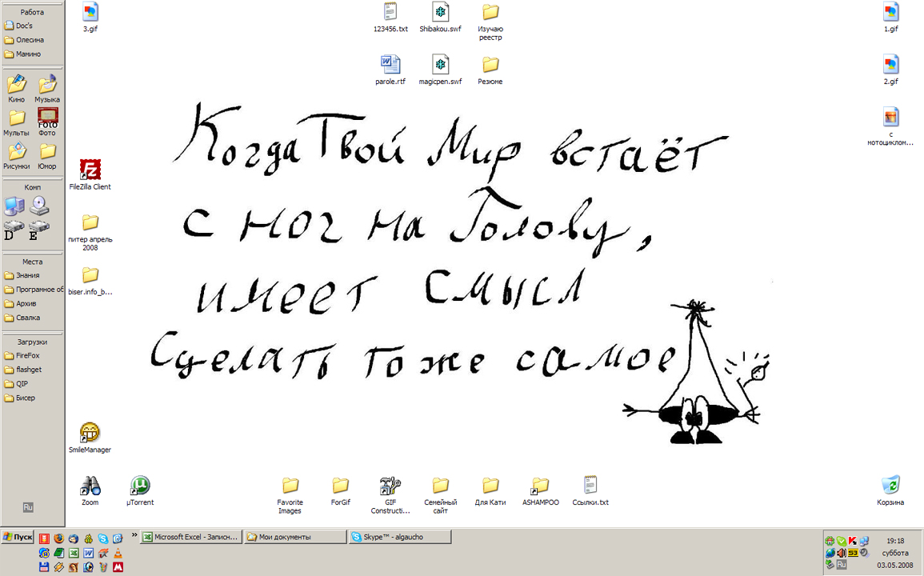Switch to Skype taskbar window
Screen dimensions: 924x576
[x=398, y=538]
